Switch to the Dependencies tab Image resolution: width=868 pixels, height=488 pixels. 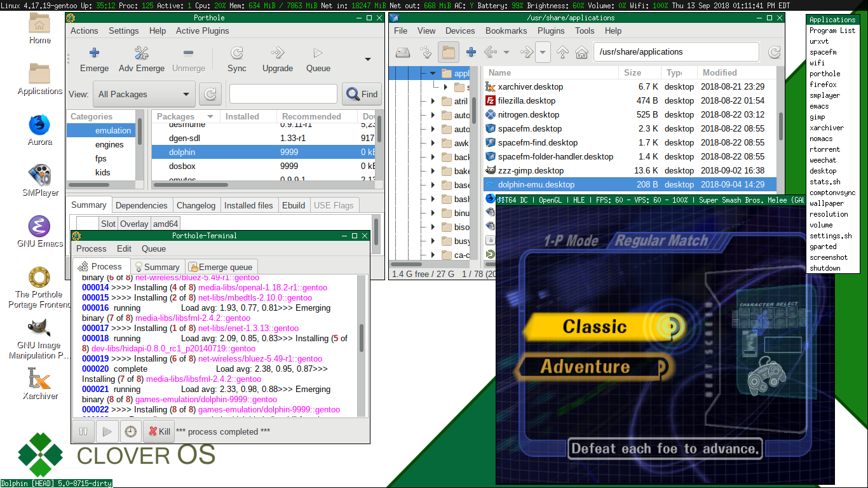pos(142,205)
